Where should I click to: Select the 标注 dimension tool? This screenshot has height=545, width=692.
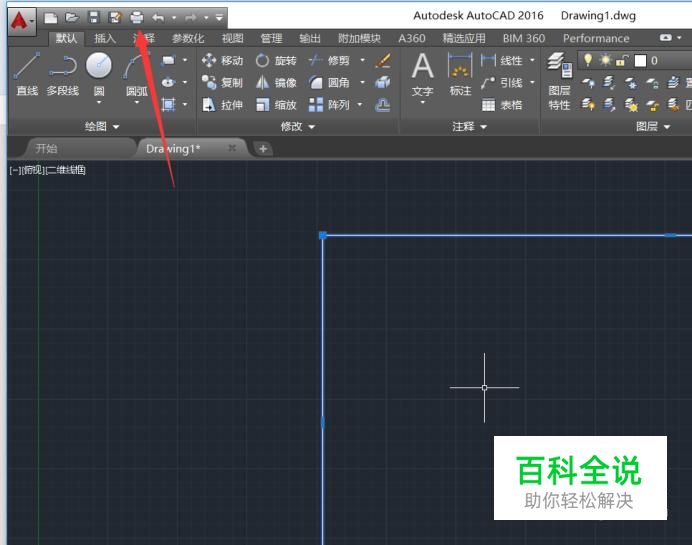460,74
